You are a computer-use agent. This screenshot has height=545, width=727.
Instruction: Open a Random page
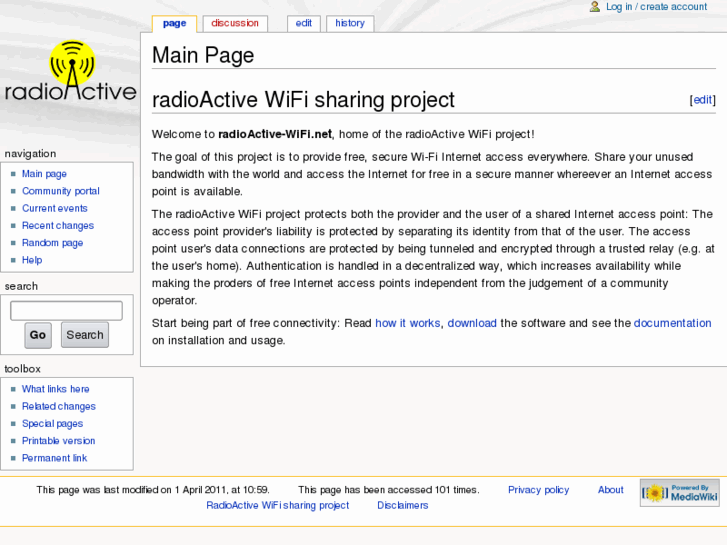coord(52,243)
